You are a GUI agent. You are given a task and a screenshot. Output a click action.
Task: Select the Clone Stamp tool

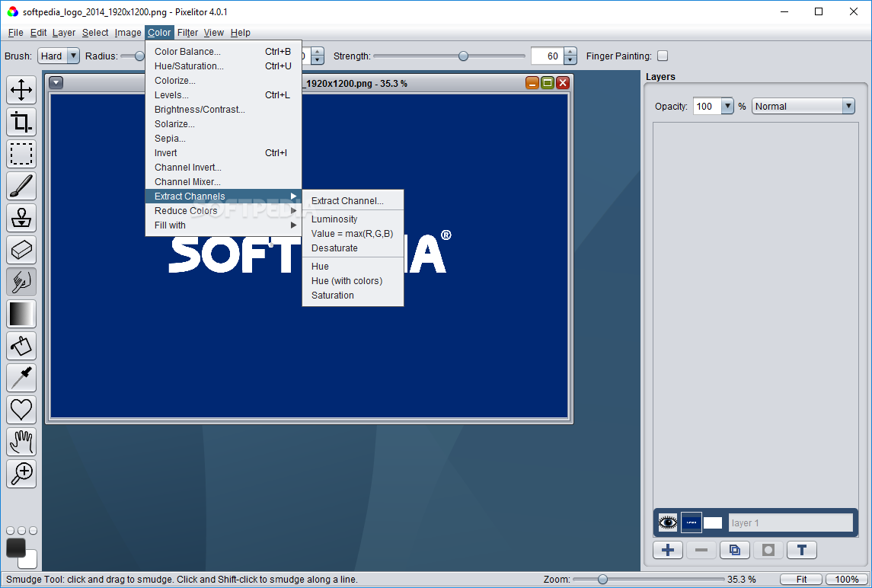(x=21, y=218)
